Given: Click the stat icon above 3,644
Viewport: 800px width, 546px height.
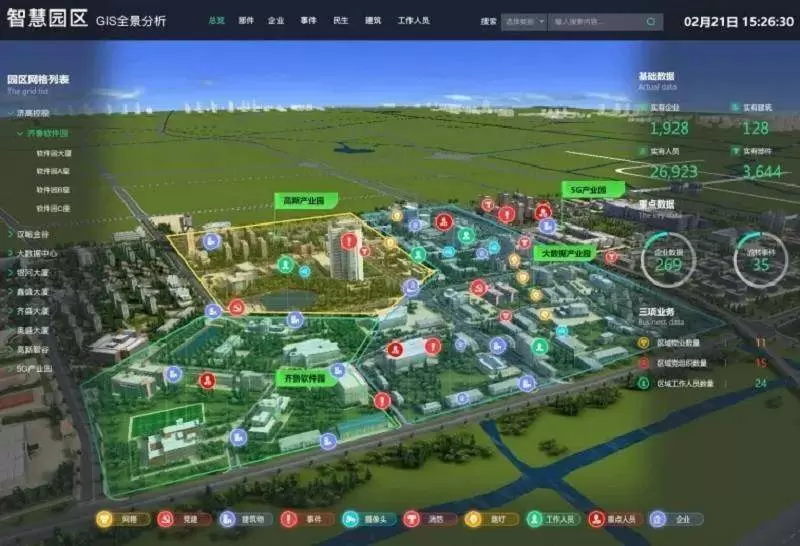Looking at the screenshot, I should (x=735, y=151).
